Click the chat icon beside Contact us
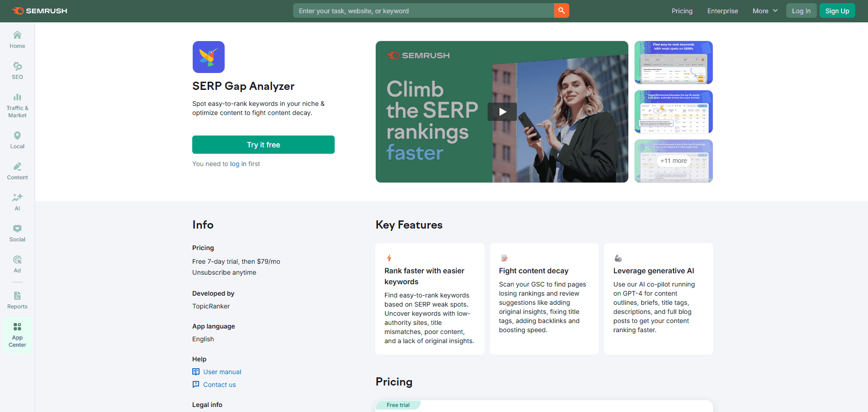Screen dimensions: 868x412 click(196, 384)
